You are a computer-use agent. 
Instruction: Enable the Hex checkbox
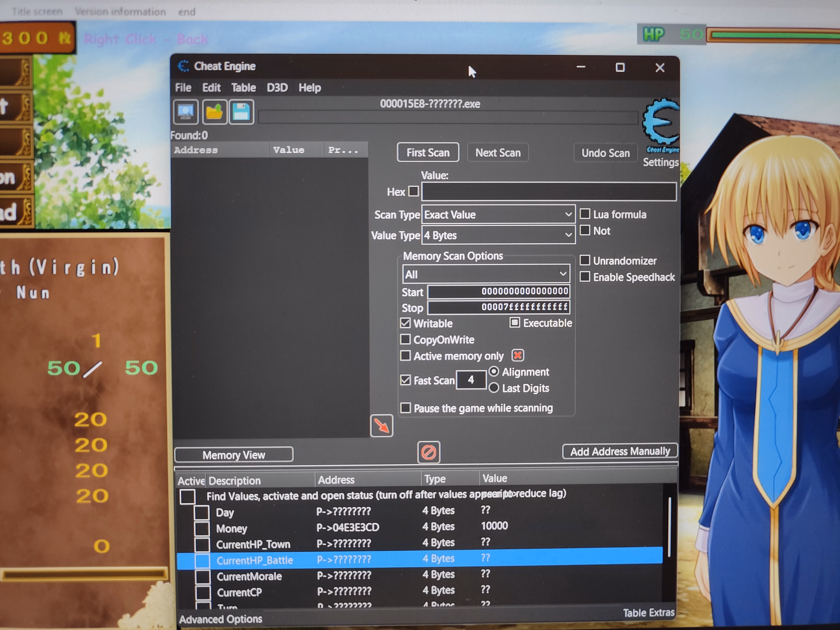[x=413, y=191]
